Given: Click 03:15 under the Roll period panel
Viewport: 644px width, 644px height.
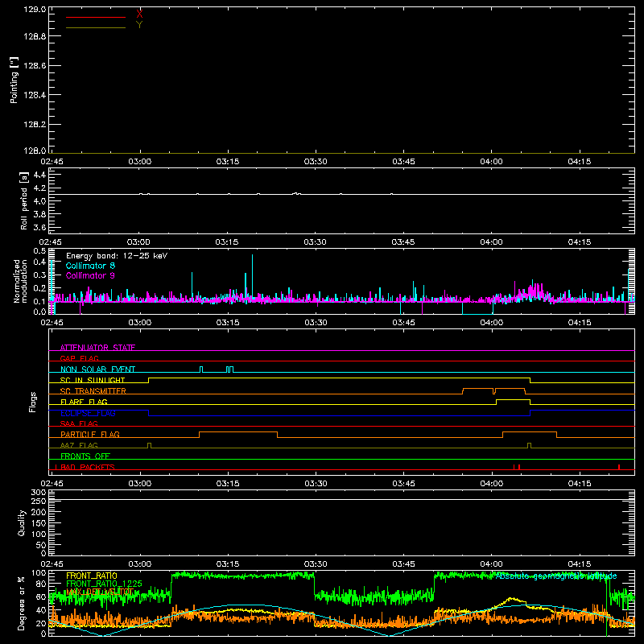Looking at the screenshot, I should point(227,242).
